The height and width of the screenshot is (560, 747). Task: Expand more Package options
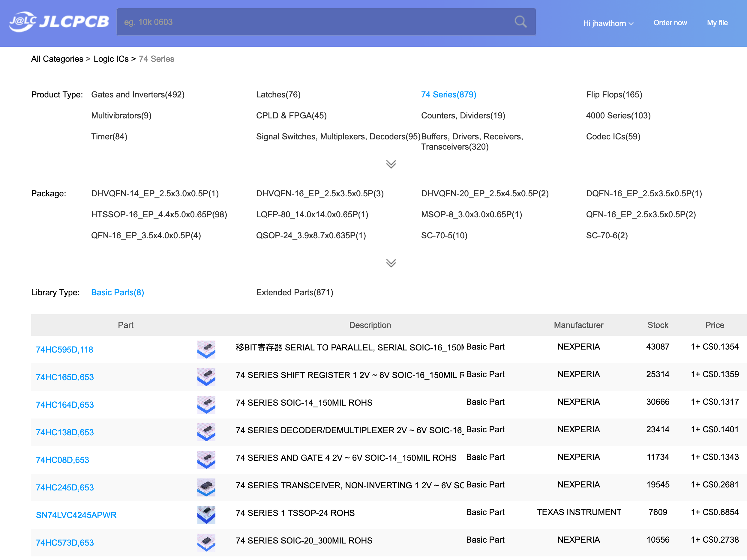pyautogui.click(x=391, y=263)
